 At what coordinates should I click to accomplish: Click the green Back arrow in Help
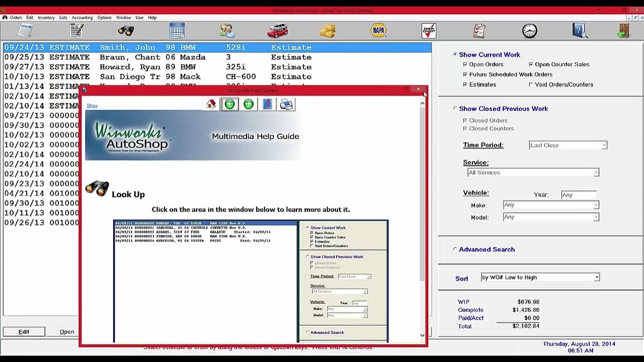229,104
